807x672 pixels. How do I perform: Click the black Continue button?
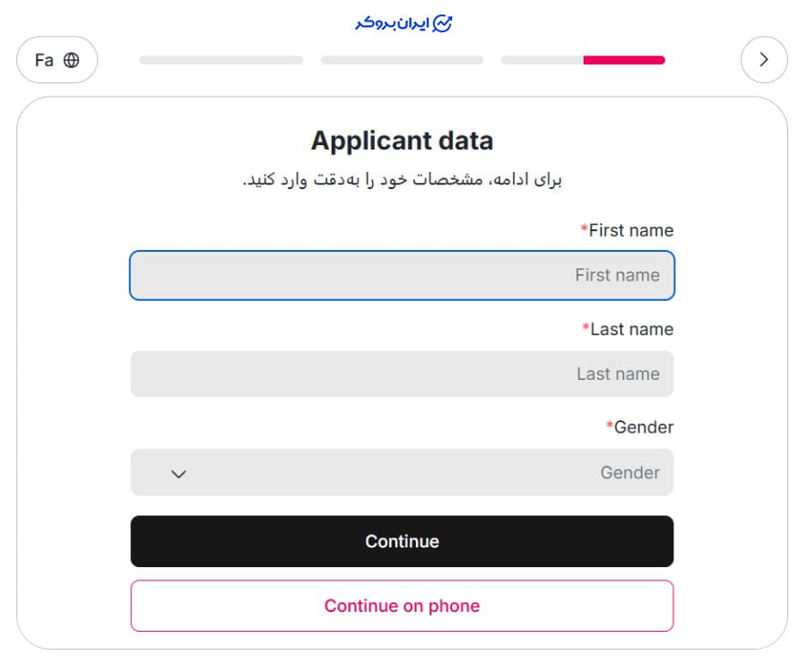click(x=402, y=541)
